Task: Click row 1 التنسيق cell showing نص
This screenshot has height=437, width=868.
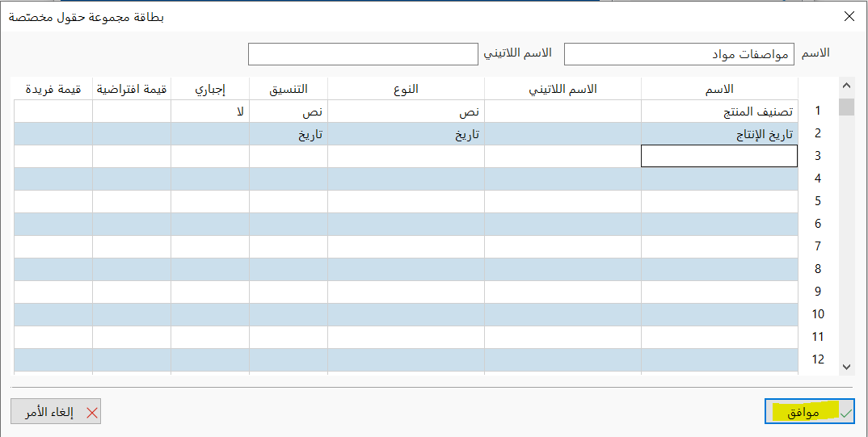Action: point(289,111)
